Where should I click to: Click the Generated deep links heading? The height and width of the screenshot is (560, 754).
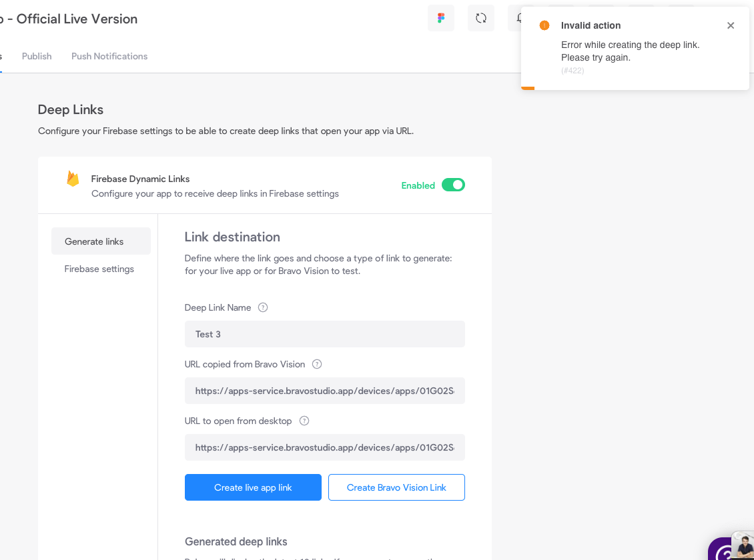(236, 542)
